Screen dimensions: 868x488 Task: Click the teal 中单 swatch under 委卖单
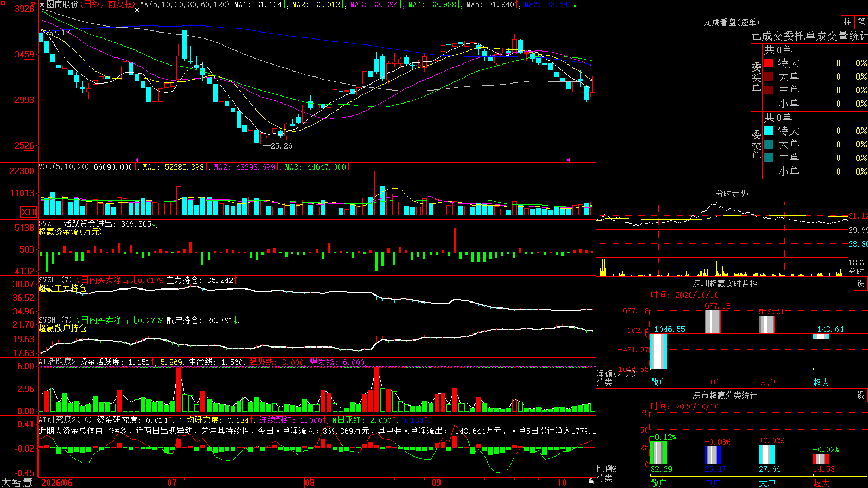[x=768, y=158]
